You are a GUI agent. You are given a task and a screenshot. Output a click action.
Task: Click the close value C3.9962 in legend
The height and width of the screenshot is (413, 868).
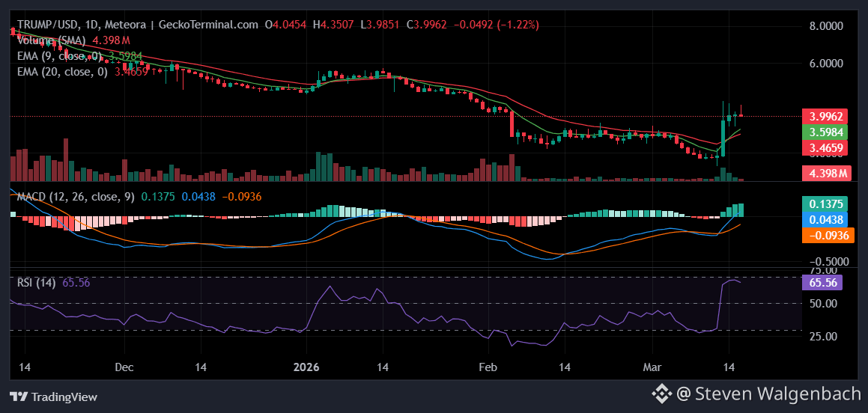click(x=426, y=25)
